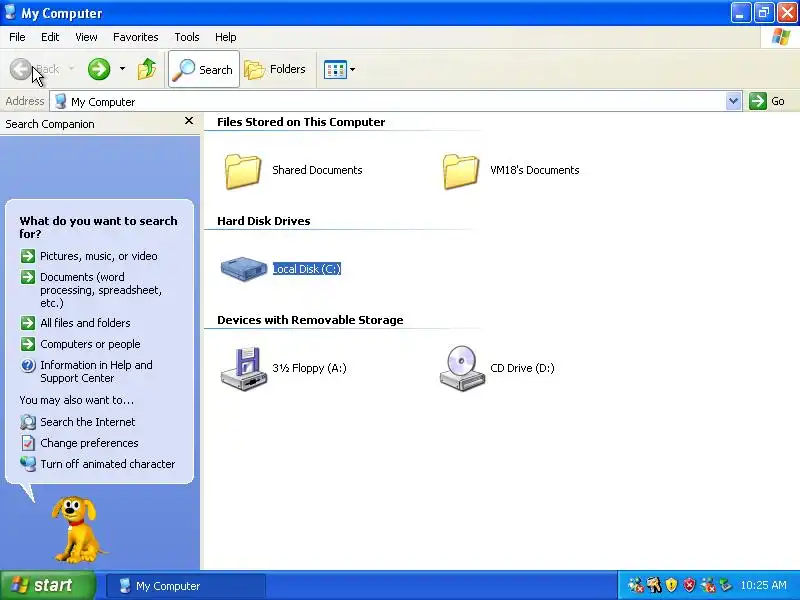
Task: Restore down the My Computer window
Action: point(763,12)
